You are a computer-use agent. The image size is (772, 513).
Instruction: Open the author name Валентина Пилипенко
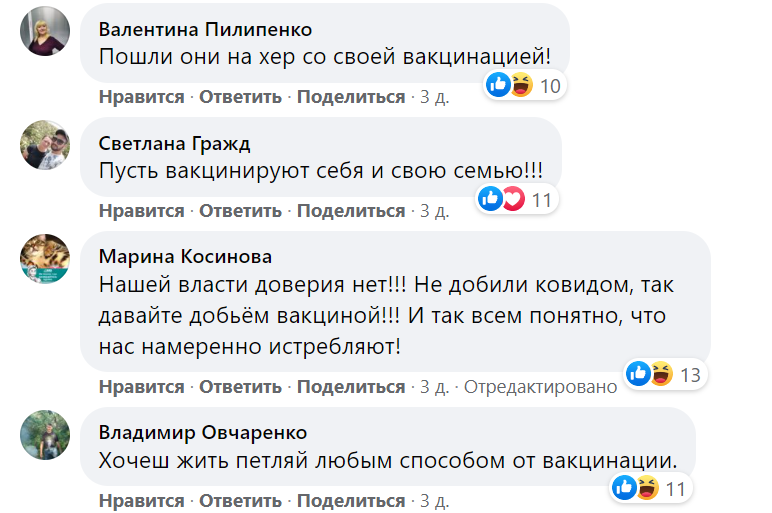click(206, 29)
